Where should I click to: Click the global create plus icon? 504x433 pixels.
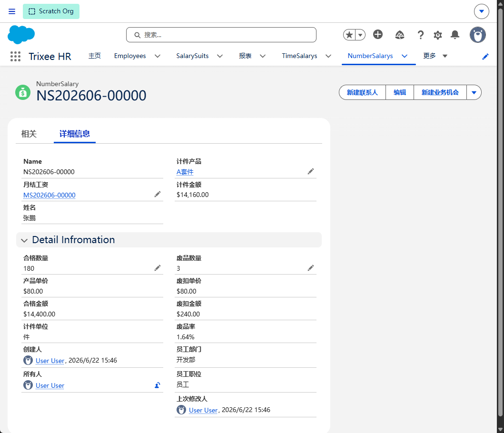click(378, 34)
